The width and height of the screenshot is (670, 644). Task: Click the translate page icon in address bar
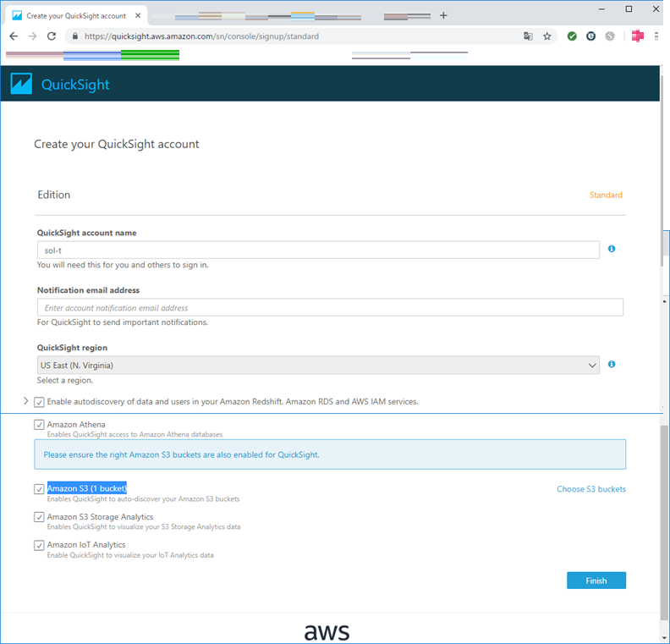coord(528,36)
